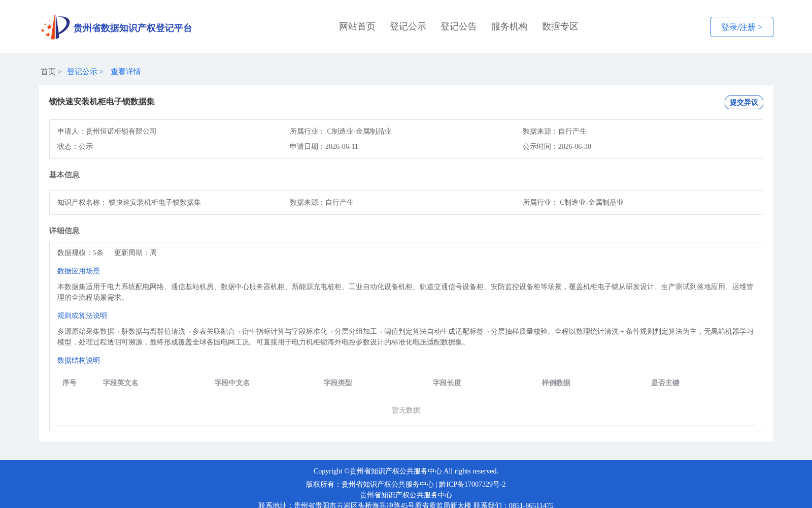Screen dimensions: 812x508
Task: Open the 登记公示 navigation item
Action: tap(408, 26)
